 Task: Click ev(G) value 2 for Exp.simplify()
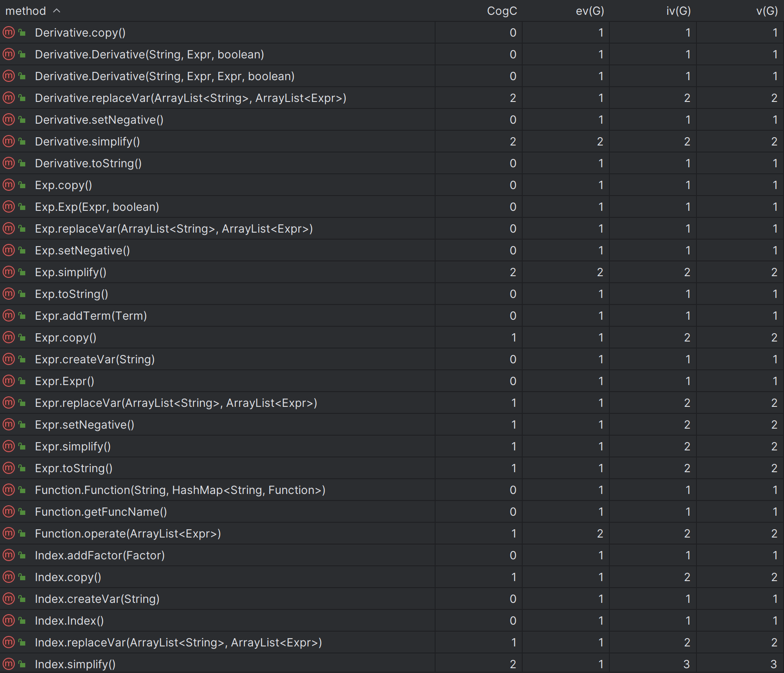[600, 272]
